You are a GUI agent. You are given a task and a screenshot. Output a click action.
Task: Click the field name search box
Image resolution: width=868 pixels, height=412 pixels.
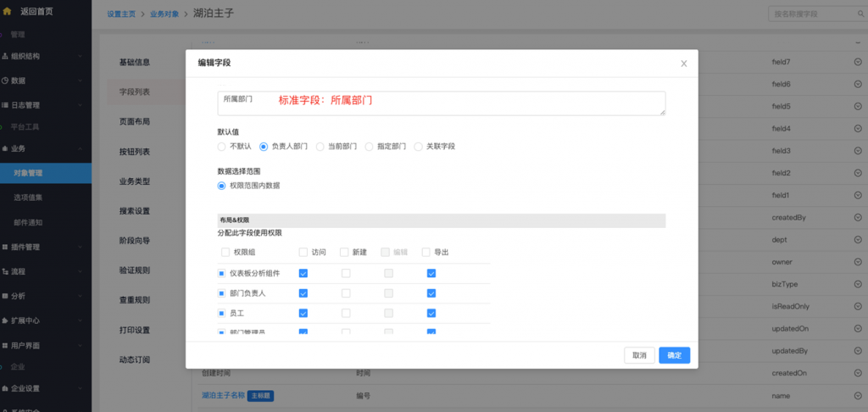pos(812,14)
